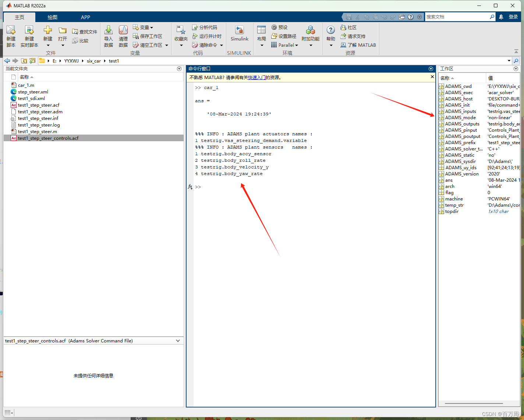The image size is (524, 420).
Task: Click the Up One Level folder icon
Action: (24, 61)
